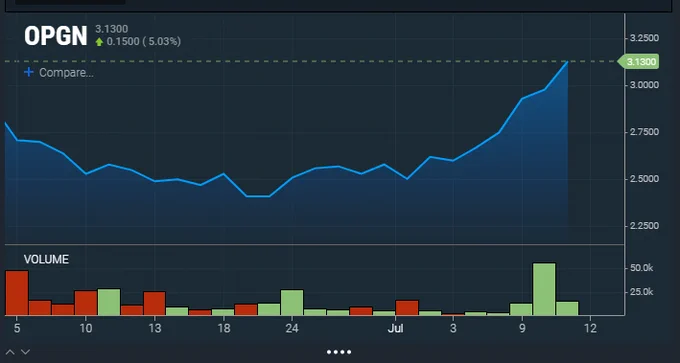Click the 25.0k volume axis label
This screenshot has height=363, width=680.
(641, 291)
